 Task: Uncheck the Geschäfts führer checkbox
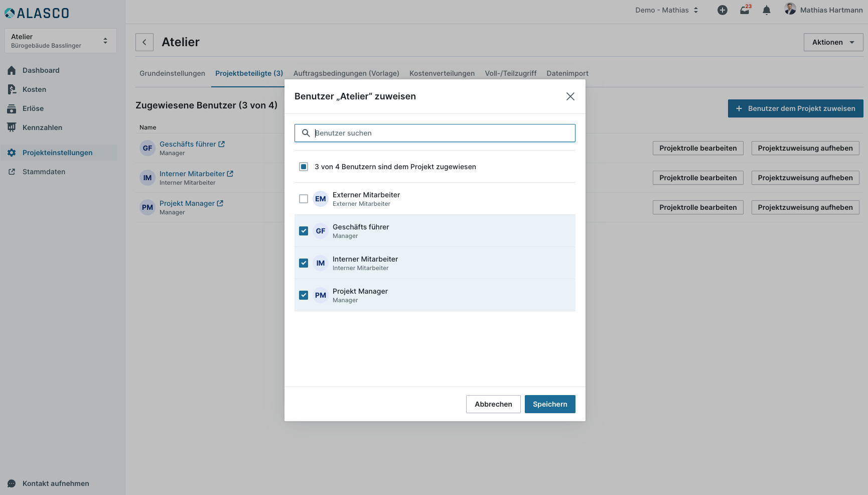[x=304, y=231]
